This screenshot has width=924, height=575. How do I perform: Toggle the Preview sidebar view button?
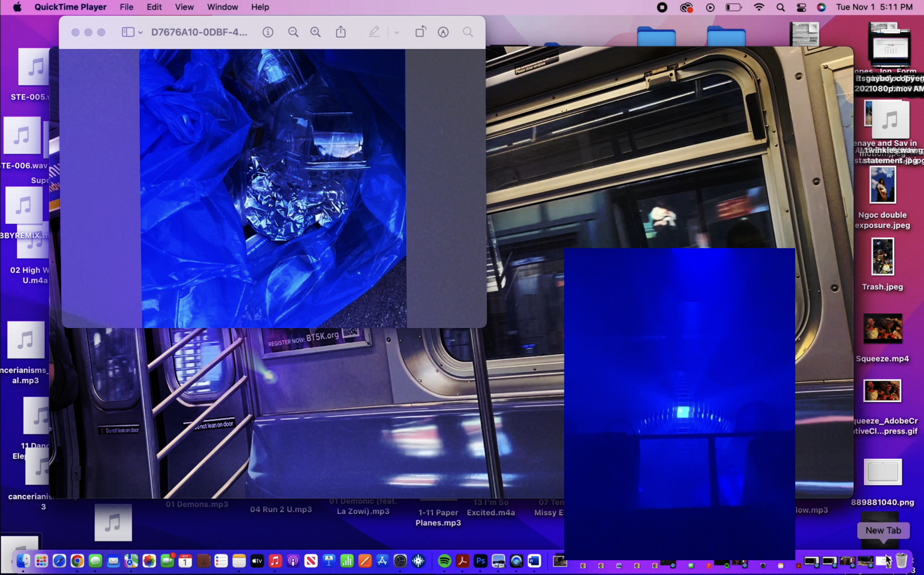tap(128, 32)
